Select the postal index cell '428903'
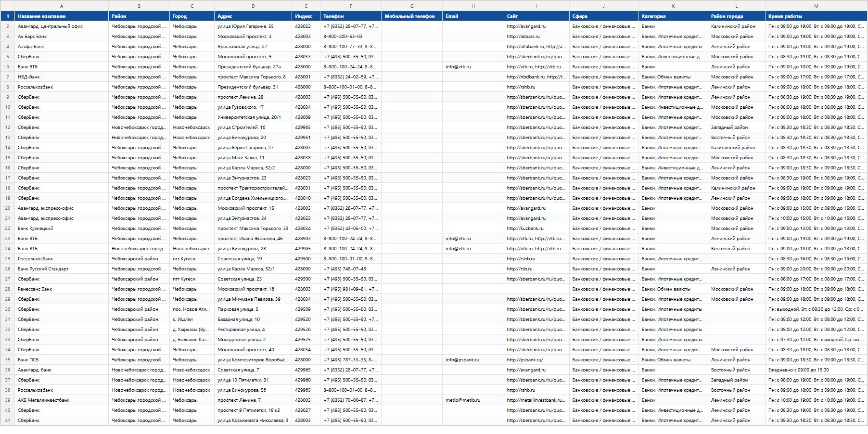The width and height of the screenshot is (868, 434). click(306, 239)
